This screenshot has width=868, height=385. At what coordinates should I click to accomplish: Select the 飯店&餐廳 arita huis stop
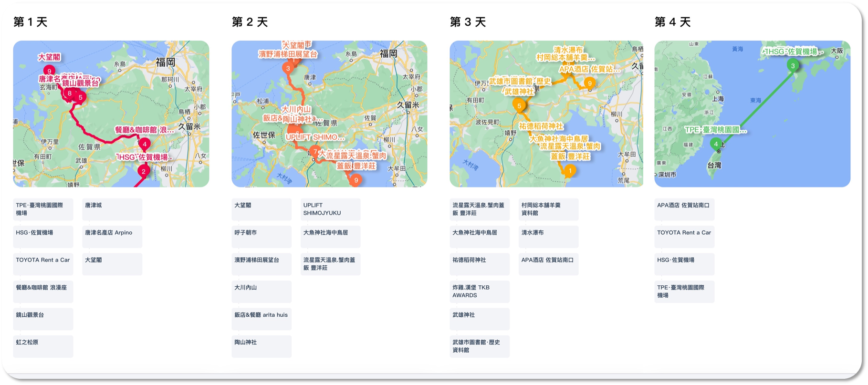pyautogui.click(x=261, y=319)
